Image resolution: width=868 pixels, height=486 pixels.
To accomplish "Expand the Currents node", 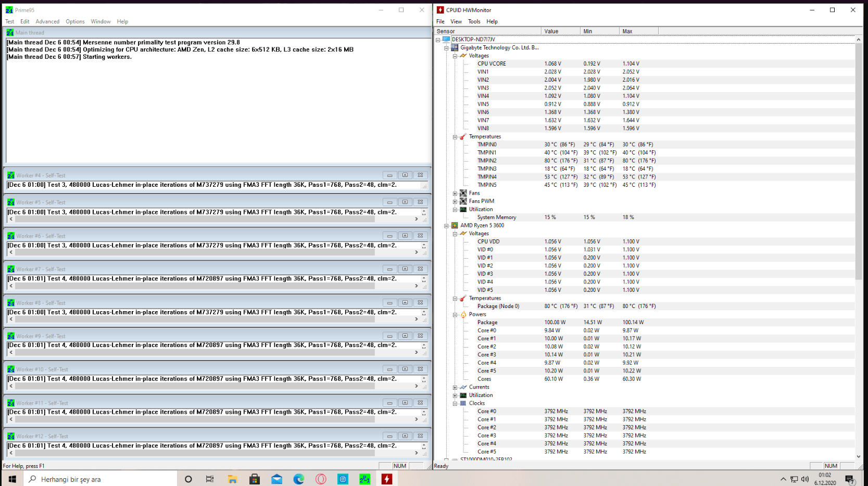I will point(455,388).
